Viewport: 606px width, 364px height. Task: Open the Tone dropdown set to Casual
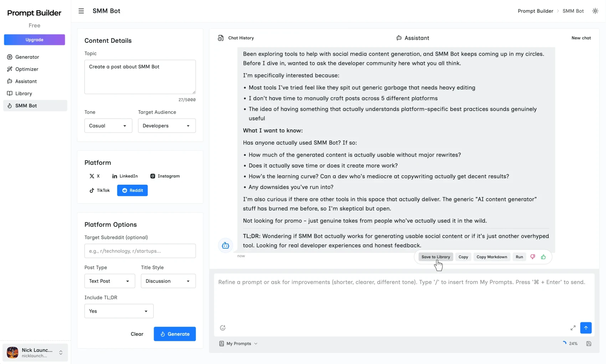(x=108, y=125)
